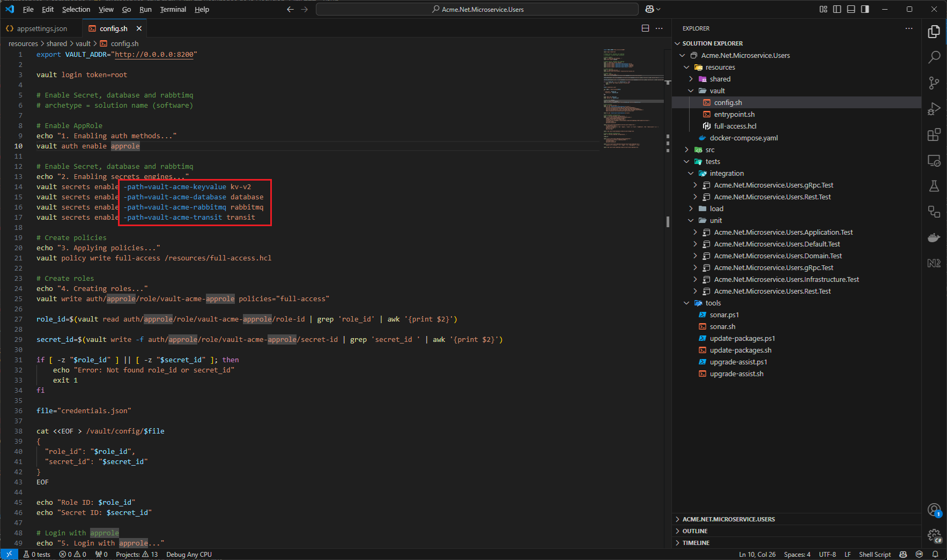The width and height of the screenshot is (947, 560).
Task: Open update-packages.sh file
Action: click(740, 350)
